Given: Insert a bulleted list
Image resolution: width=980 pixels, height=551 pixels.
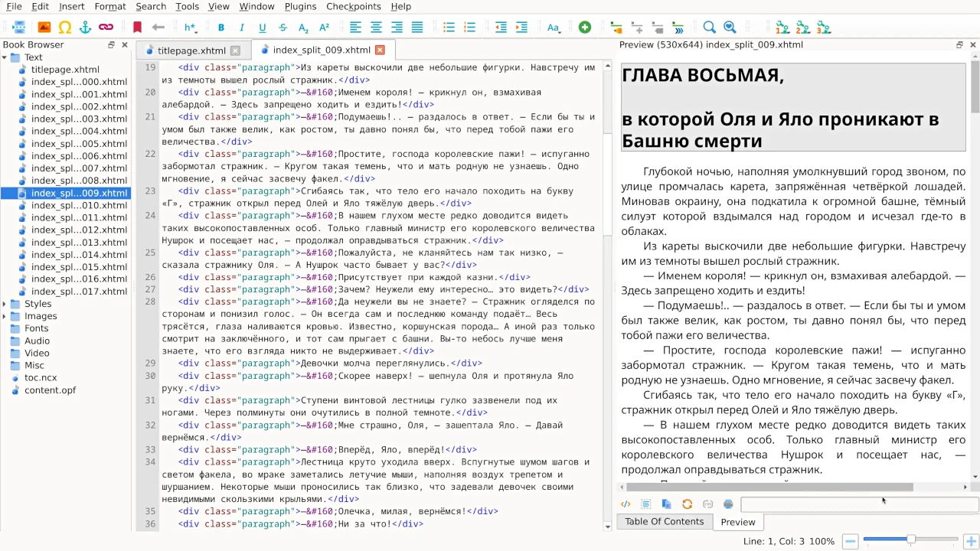Looking at the screenshot, I should pos(449,28).
